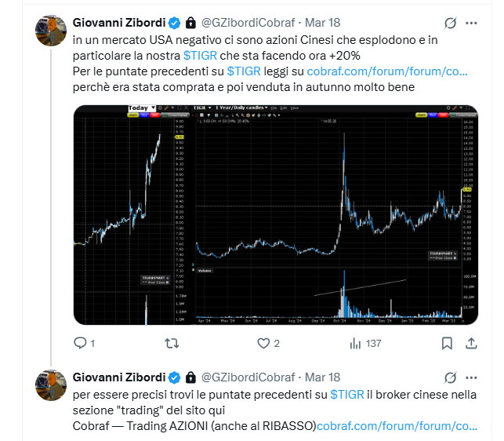Click the profile avatar of second tweet
The width and height of the screenshot is (504, 441).
(x=51, y=385)
